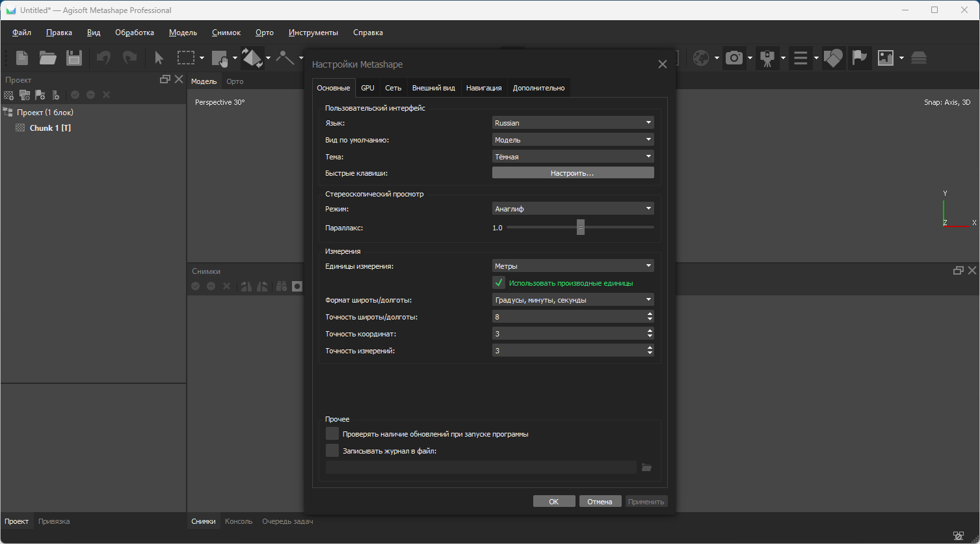Click the camera icon in the toolbar

coord(734,58)
